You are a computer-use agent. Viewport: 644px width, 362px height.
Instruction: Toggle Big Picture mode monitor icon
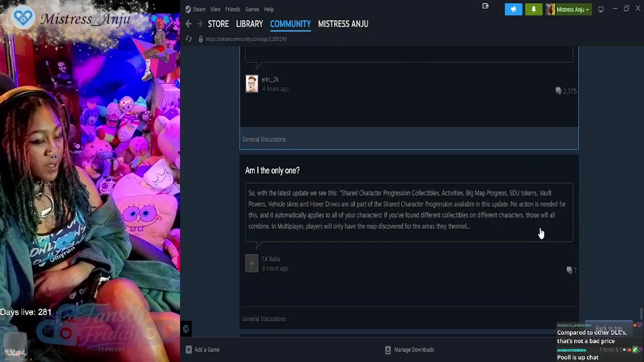tap(601, 9)
